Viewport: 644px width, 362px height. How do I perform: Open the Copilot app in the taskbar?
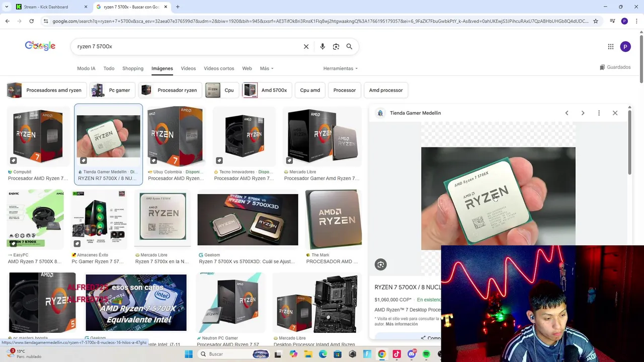click(293, 354)
